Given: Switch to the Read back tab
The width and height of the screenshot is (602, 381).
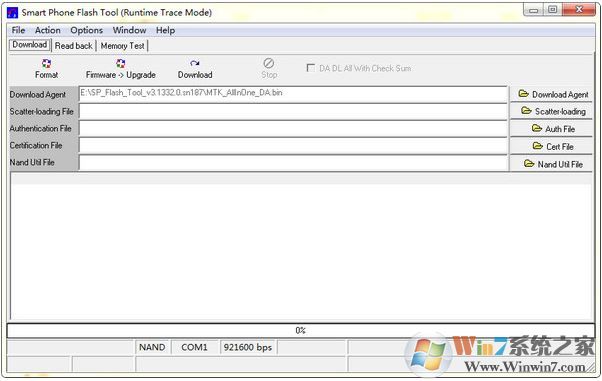Looking at the screenshot, I should point(73,46).
